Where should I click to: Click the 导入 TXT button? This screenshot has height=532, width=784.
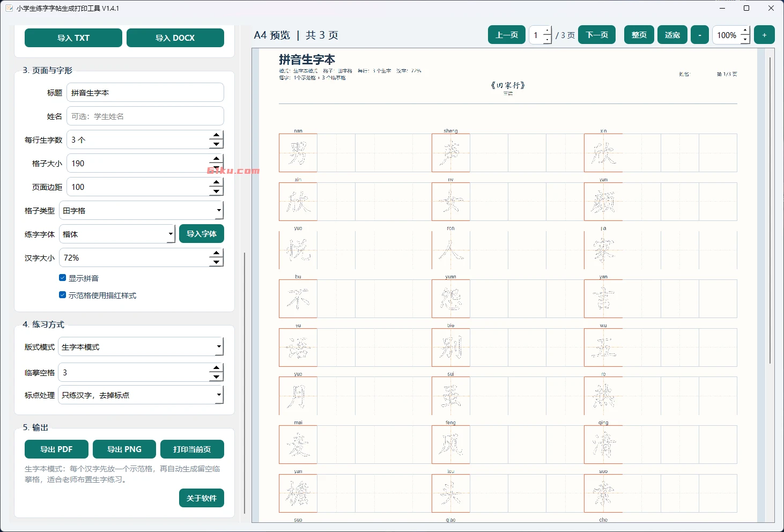[x=73, y=38]
